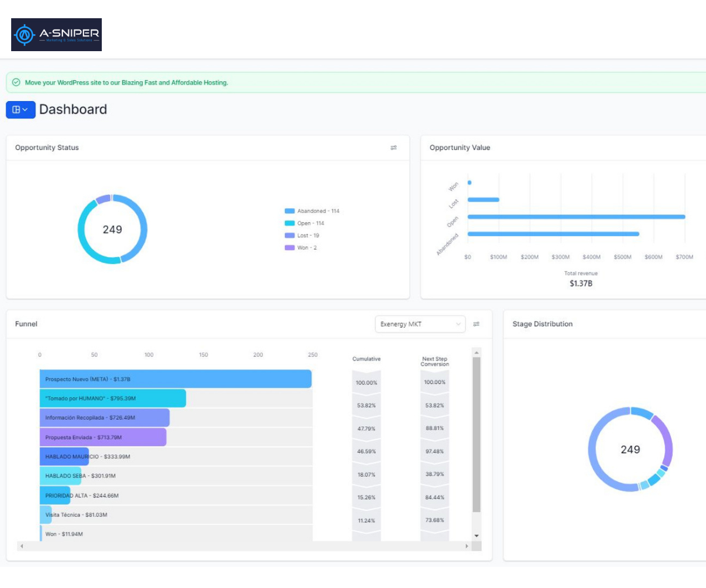Click the Open bar in Opportunity Value
Image resolution: width=706 pixels, height=588 pixels.
coord(577,217)
